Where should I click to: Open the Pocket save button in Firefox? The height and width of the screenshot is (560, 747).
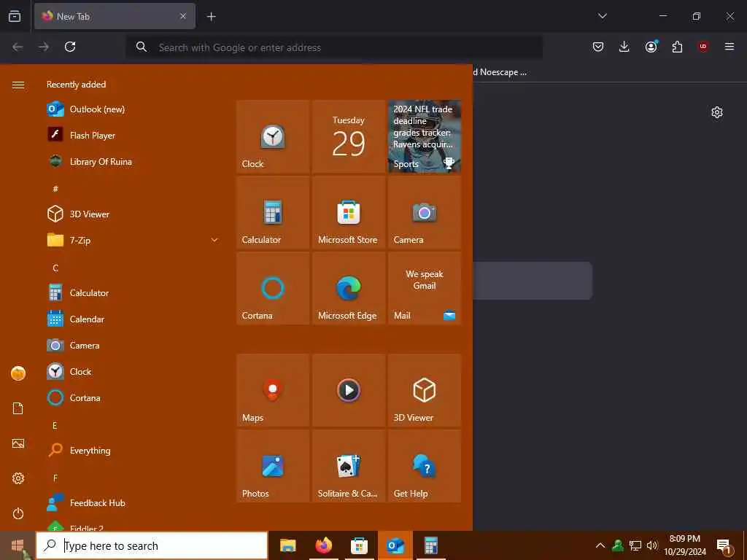pyautogui.click(x=598, y=47)
